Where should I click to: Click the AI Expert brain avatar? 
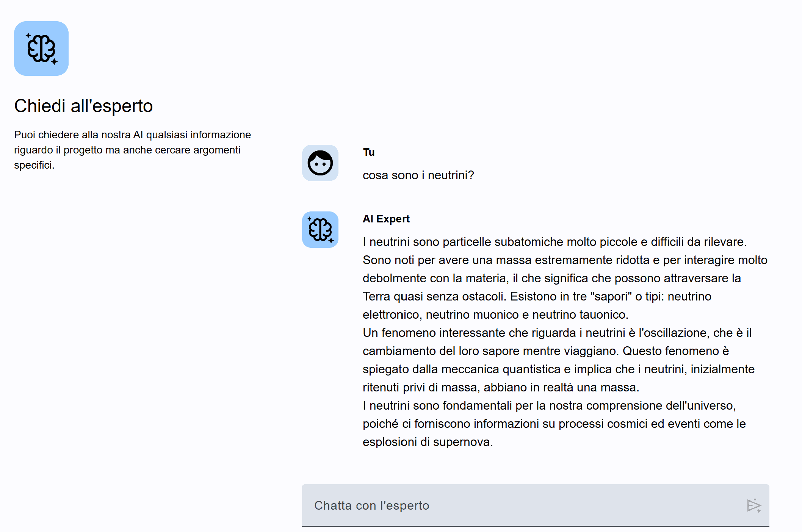click(320, 230)
